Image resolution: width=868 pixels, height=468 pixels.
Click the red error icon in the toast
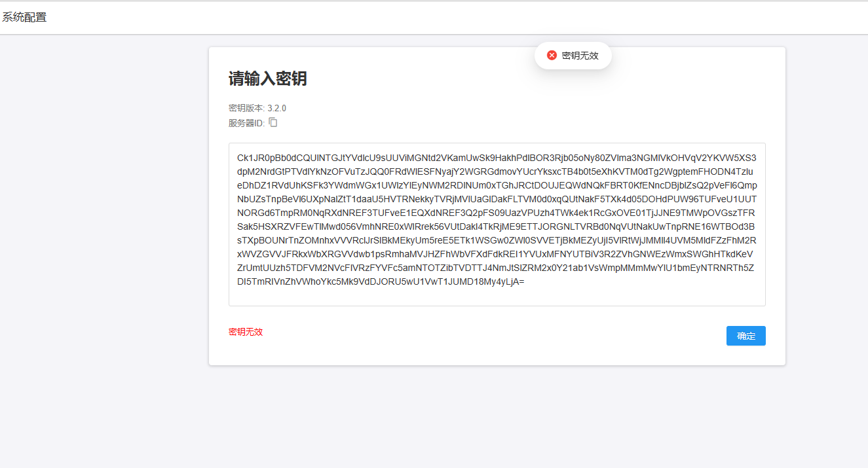click(x=552, y=56)
